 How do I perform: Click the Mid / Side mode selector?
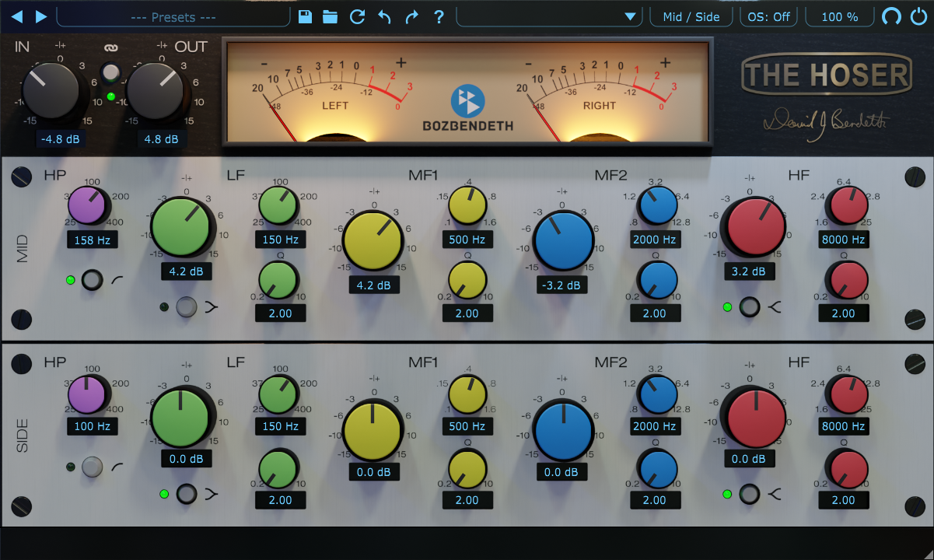691,16
